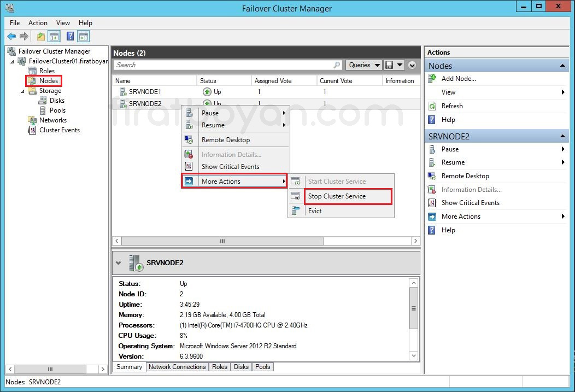Click the search magnifier icon
Screen dimensions: 575x392
pyautogui.click(x=337, y=65)
